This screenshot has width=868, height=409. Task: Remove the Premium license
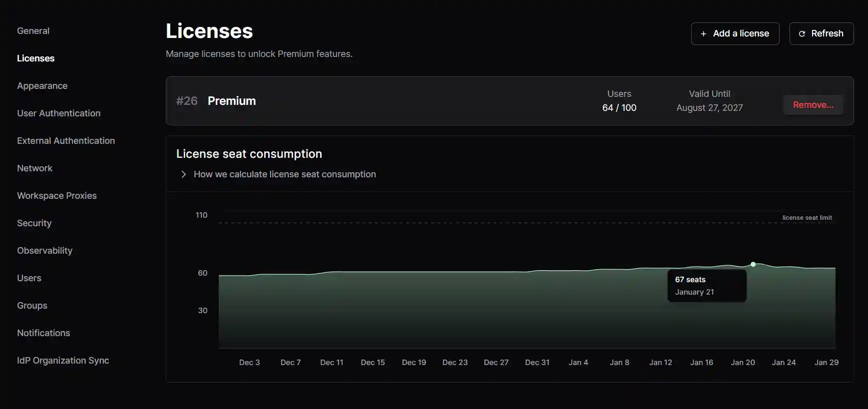813,105
